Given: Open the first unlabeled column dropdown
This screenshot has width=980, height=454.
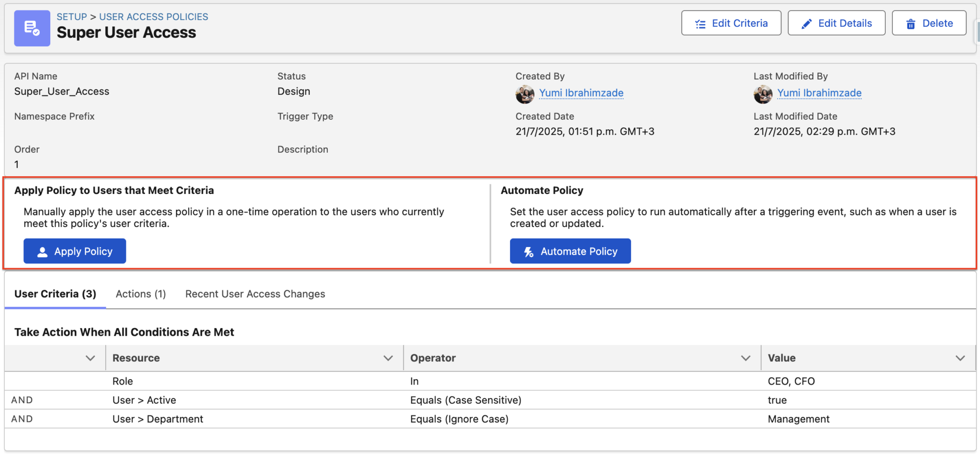Looking at the screenshot, I should tap(90, 358).
